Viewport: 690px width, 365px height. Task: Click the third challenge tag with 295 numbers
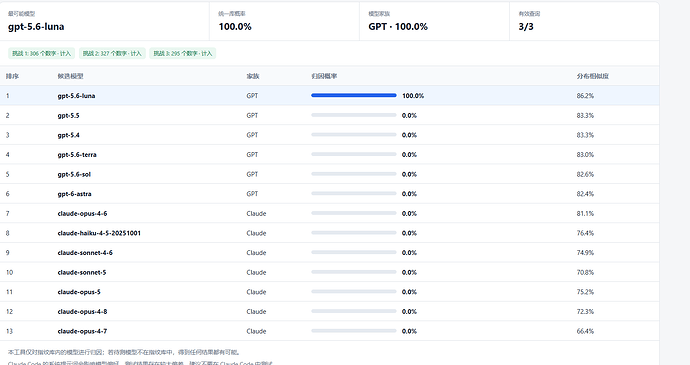183,53
